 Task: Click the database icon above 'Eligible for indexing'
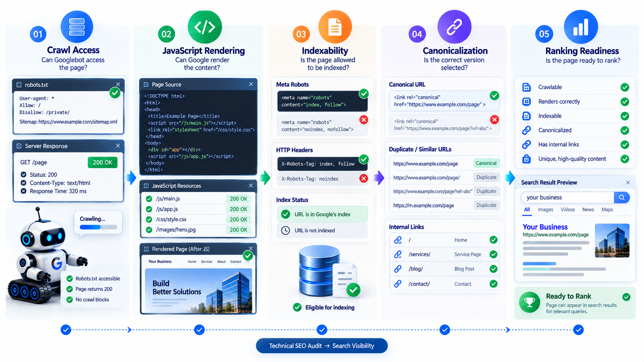click(320, 271)
